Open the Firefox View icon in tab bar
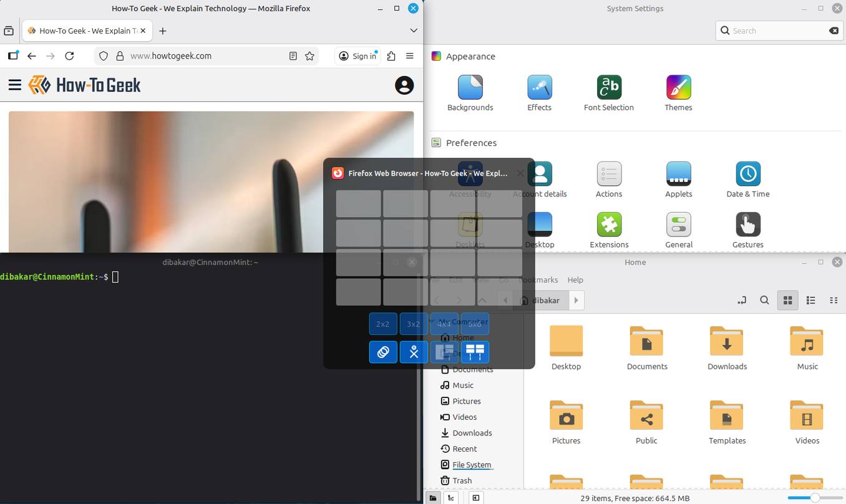Image resolution: width=846 pixels, height=504 pixels. coord(9,31)
